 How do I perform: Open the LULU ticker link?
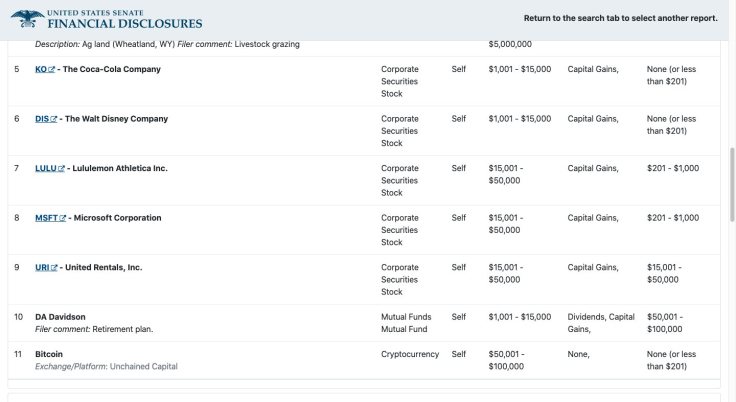point(46,168)
